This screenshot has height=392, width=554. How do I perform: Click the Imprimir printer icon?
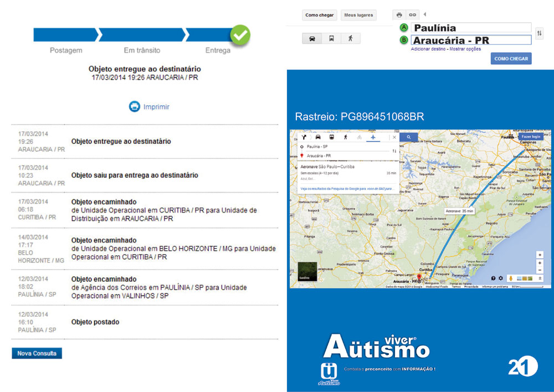coord(135,107)
